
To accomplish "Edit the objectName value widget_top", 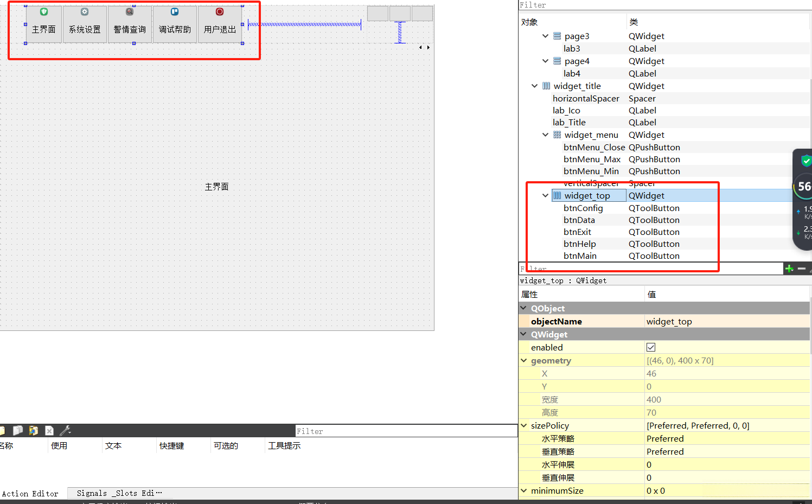I will click(727, 321).
